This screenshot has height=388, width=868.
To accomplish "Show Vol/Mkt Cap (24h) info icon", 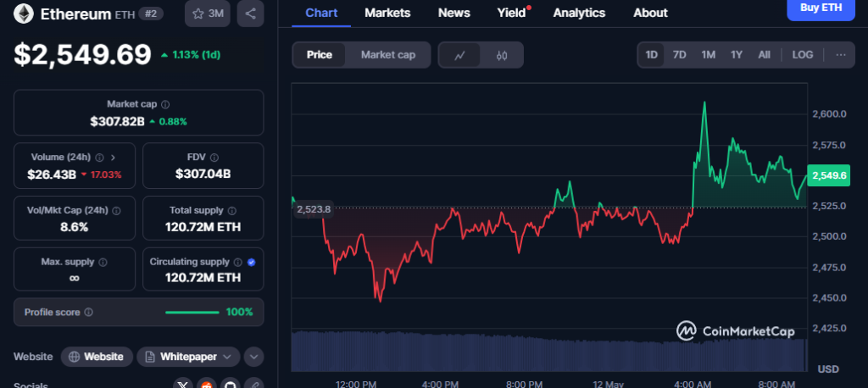I will 117,210.
